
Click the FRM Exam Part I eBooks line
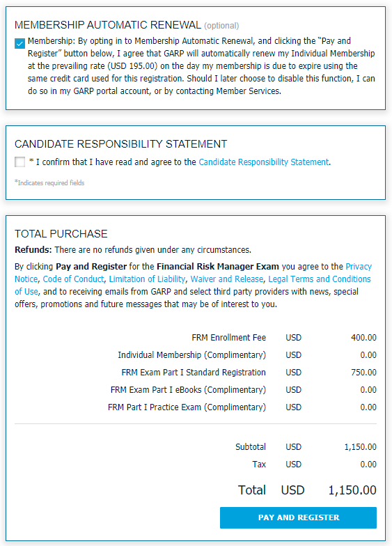click(x=244, y=390)
